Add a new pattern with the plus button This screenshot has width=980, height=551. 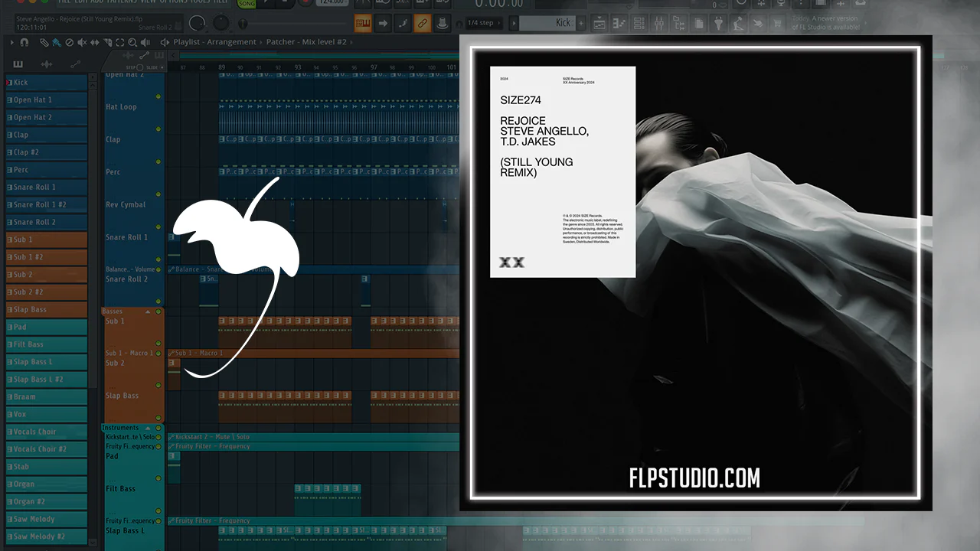[x=582, y=23]
